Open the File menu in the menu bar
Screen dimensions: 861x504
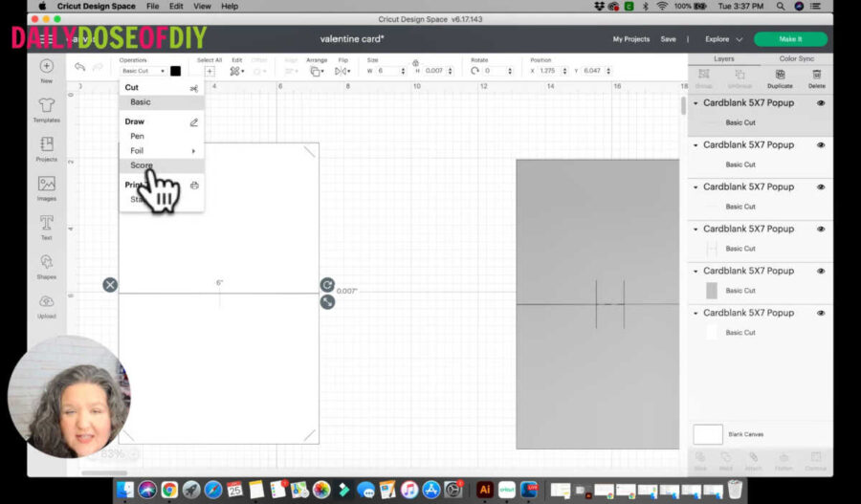(153, 7)
